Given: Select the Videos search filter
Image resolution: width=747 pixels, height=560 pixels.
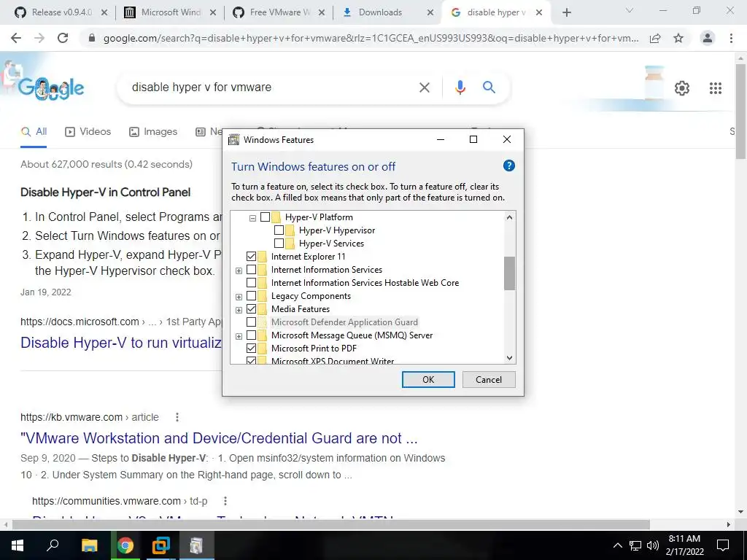Looking at the screenshot, I should 88,131.
